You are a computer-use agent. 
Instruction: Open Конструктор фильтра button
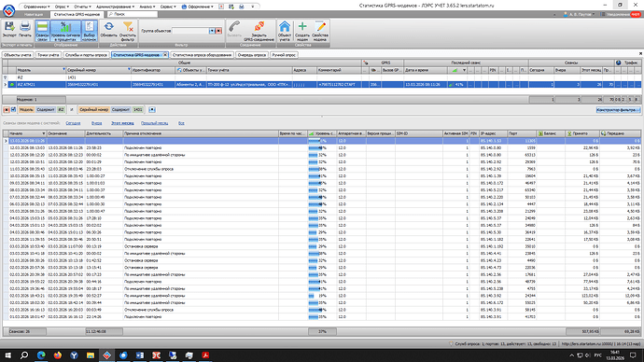pyautogui.click(x=618, y=110)
